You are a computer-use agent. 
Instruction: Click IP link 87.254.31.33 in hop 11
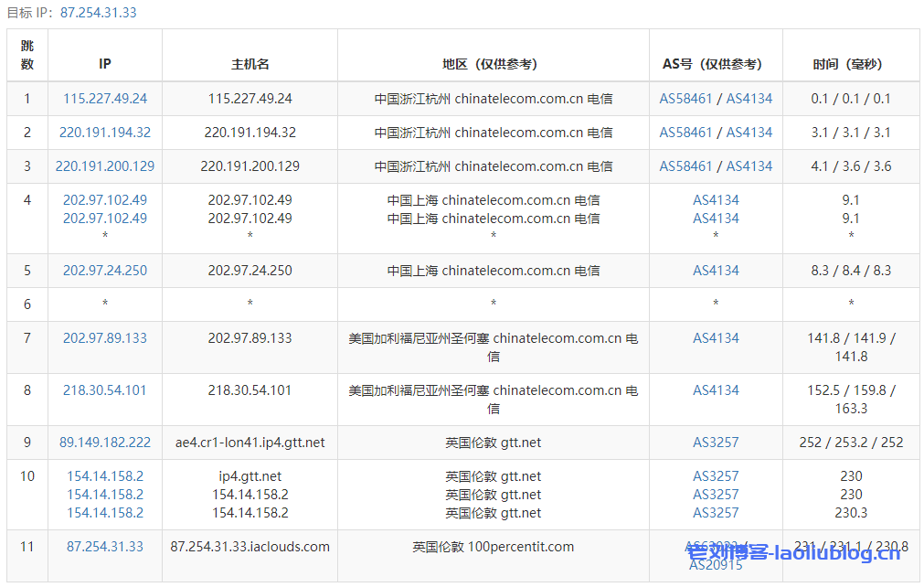click(105, 547)
